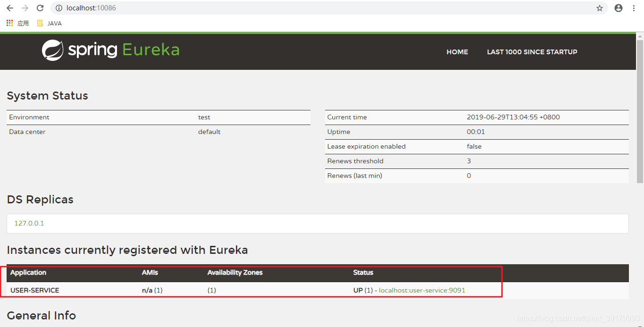644x327 pixels.
Task: Click the DS Replicas heading
Action: pyautogui.click(x=40, y=200)
